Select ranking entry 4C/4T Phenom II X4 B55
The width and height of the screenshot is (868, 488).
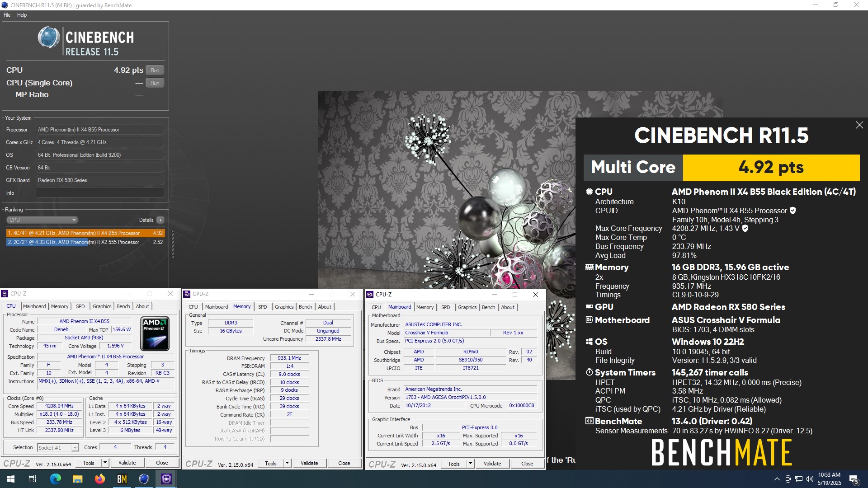point(85,233)
